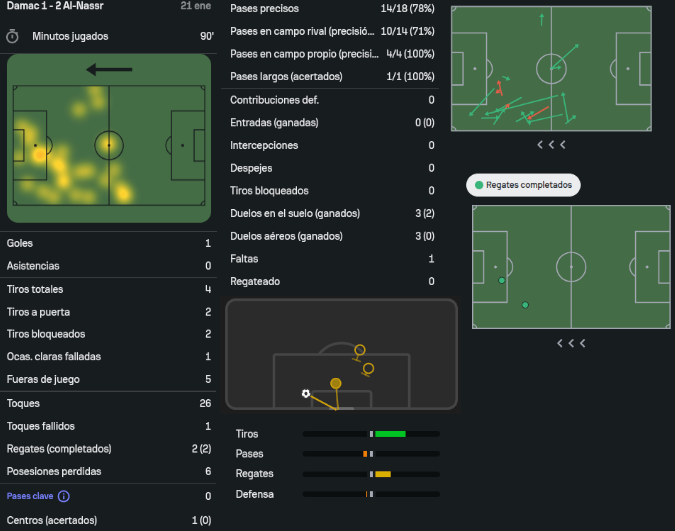
Task: Click the filled yellow shot marker
Action: 336,383
